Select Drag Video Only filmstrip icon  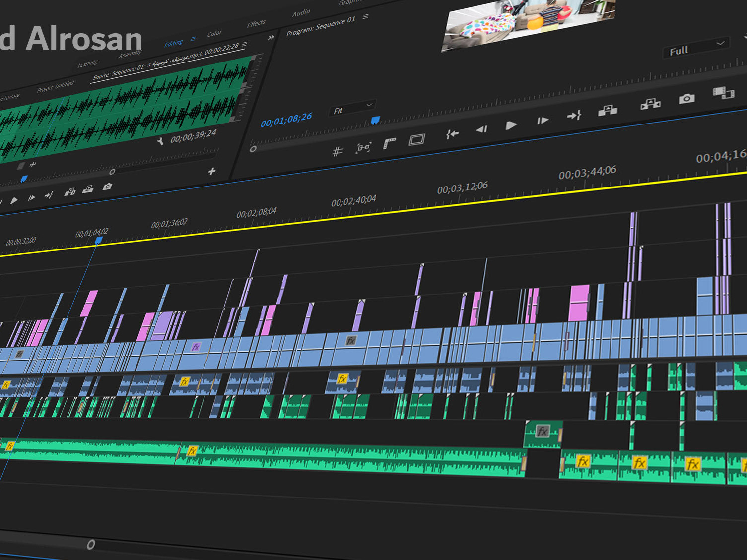point(21,166)
